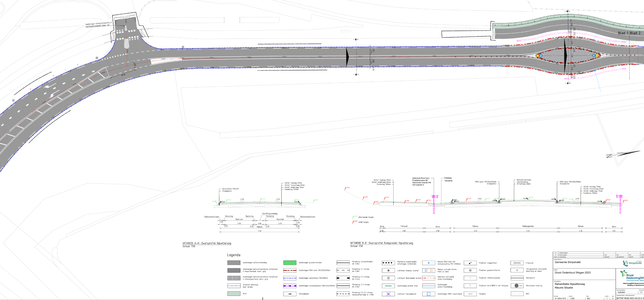Click the Verloopband legend symbol

290,294
